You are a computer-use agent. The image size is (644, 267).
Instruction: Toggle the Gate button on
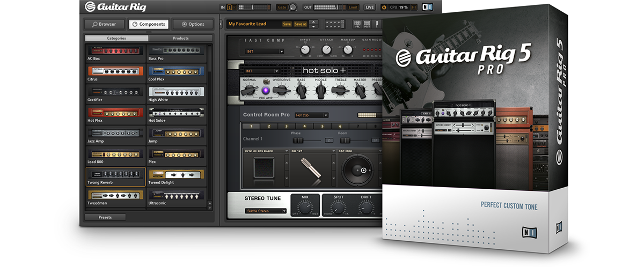282,7
